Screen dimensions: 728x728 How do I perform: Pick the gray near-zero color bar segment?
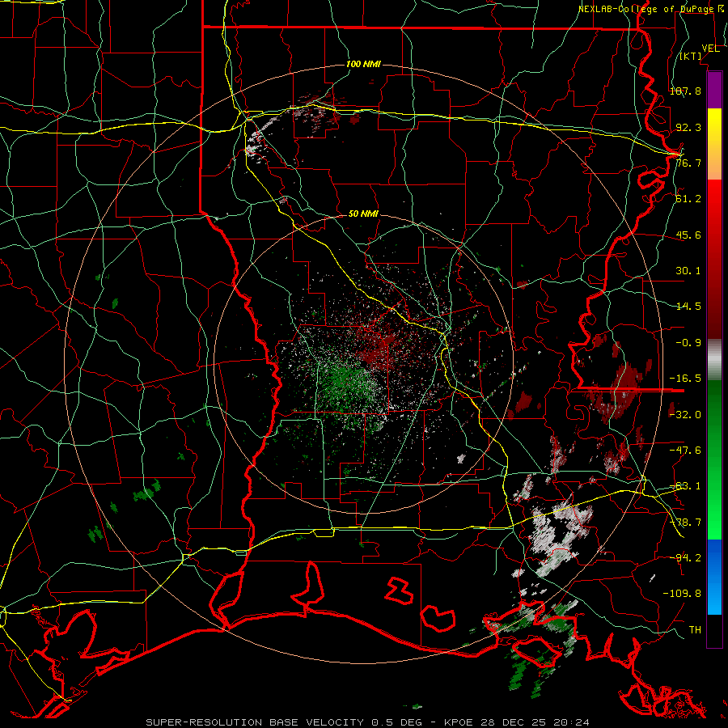click(714, 360)
